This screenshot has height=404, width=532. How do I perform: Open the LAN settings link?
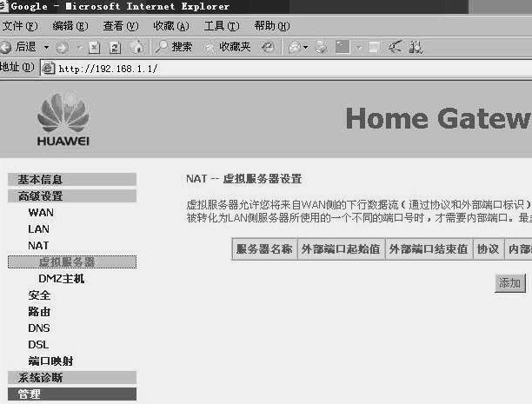(x=38, y=229)
